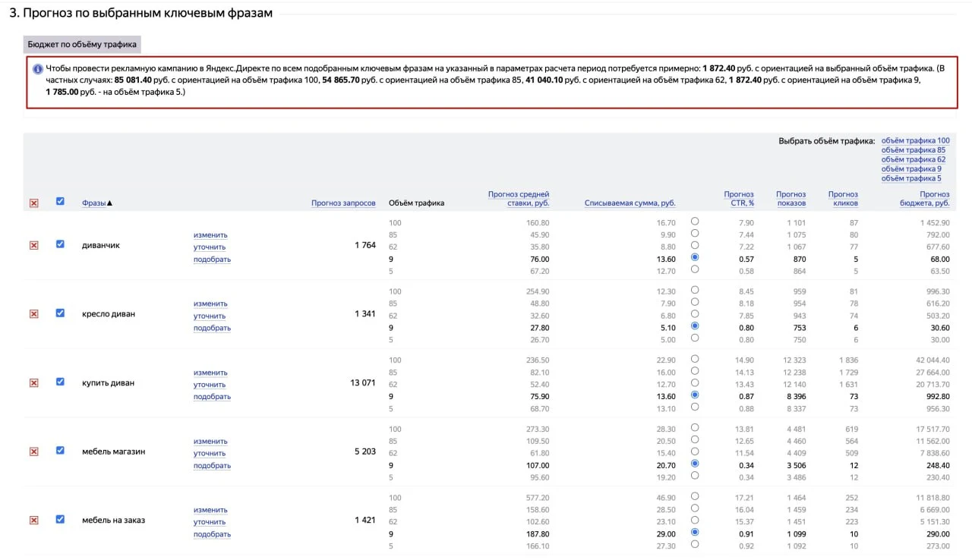Viewport: 972px width, 560px height.
Task: Choose объём трафика 9 link
Action: coord(911,169)
